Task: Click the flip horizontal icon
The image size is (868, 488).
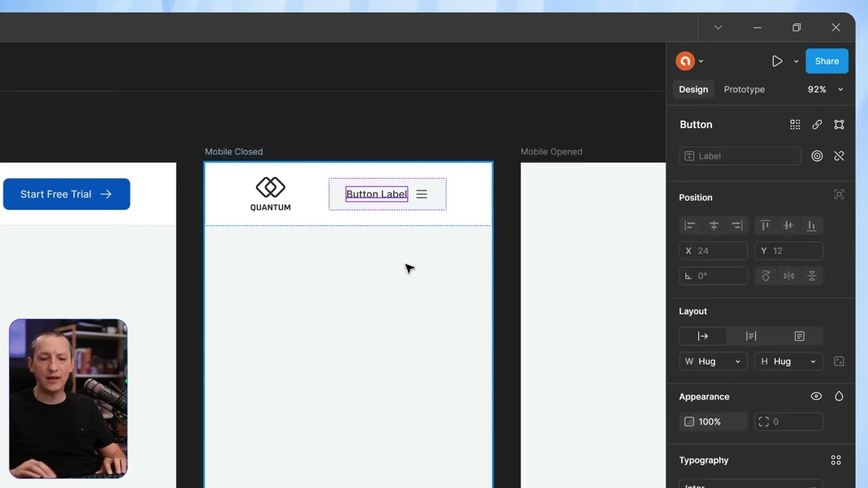Action: pyautogui.click(x=789, y=276)
